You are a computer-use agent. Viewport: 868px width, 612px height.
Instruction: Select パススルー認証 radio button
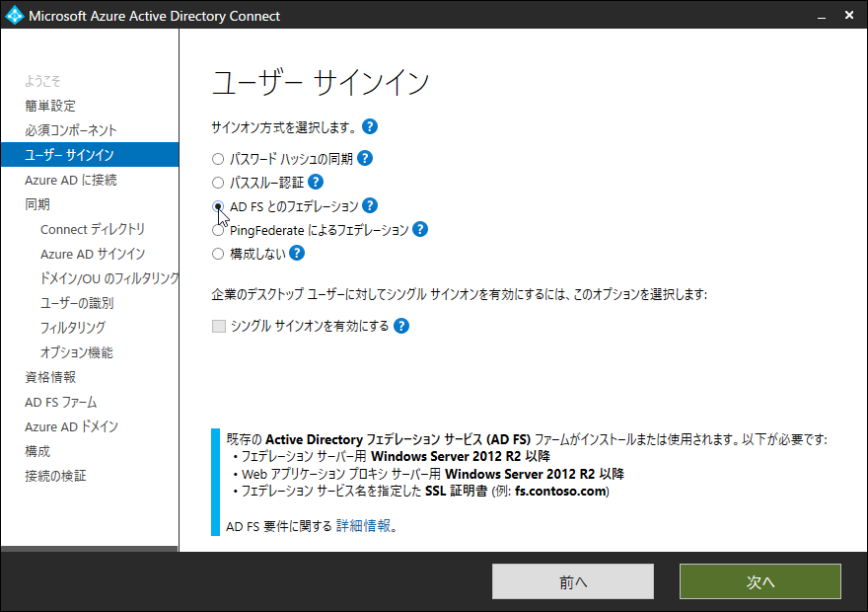click(x=218, y=183)
